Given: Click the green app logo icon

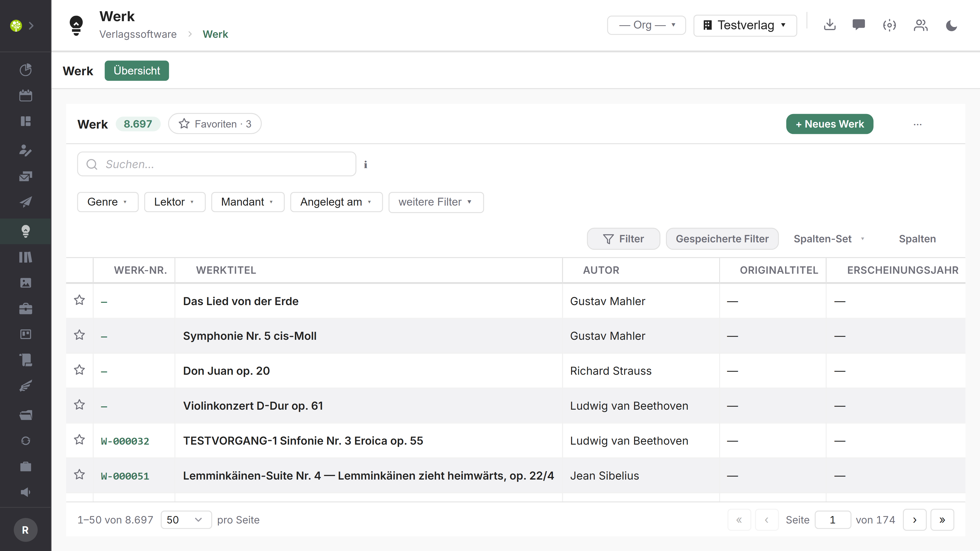Looking at the screenshot, I should click(16, 26).
